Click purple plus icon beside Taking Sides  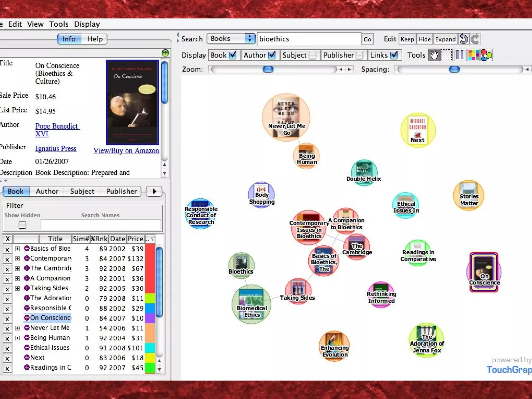pos(26,288)
